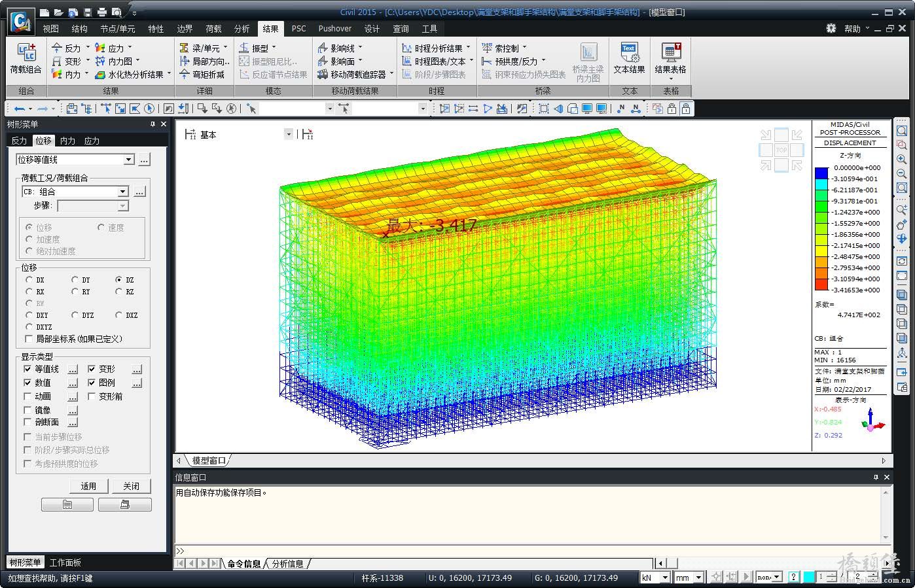The width and height of the screenshot is (915, 588).
Task: Click the settings gear icon next to 帮助
Action: [831, 28]
